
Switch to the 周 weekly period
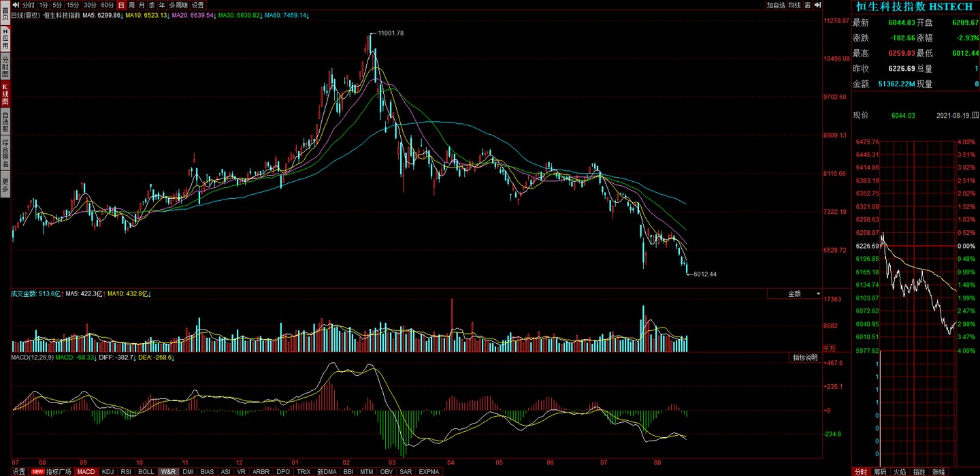coord(131,5)
